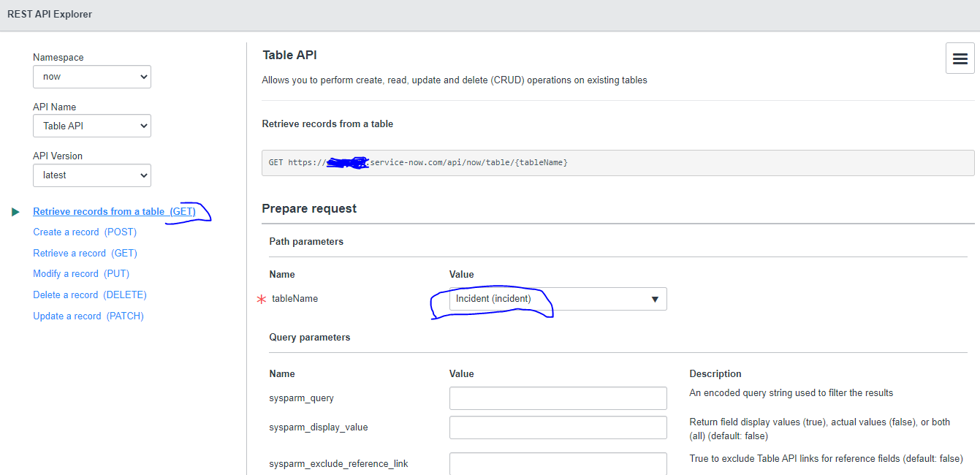Select Update a record (PATCH) operation

88,315
